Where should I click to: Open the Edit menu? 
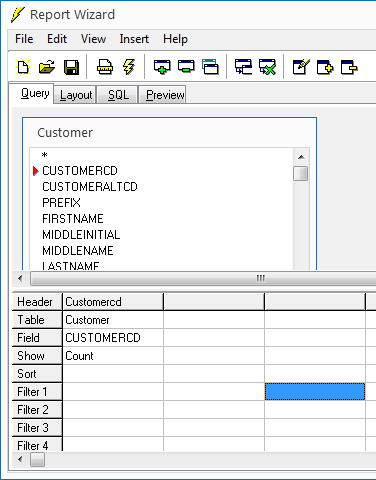click(x=57, y=39)
